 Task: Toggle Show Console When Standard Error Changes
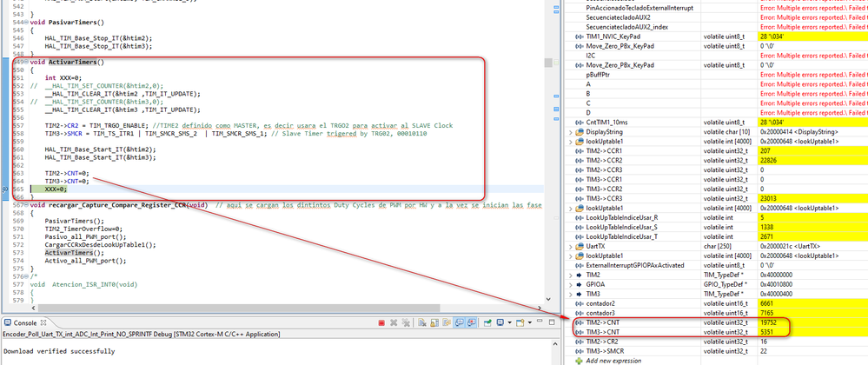[x=471, y=322]
